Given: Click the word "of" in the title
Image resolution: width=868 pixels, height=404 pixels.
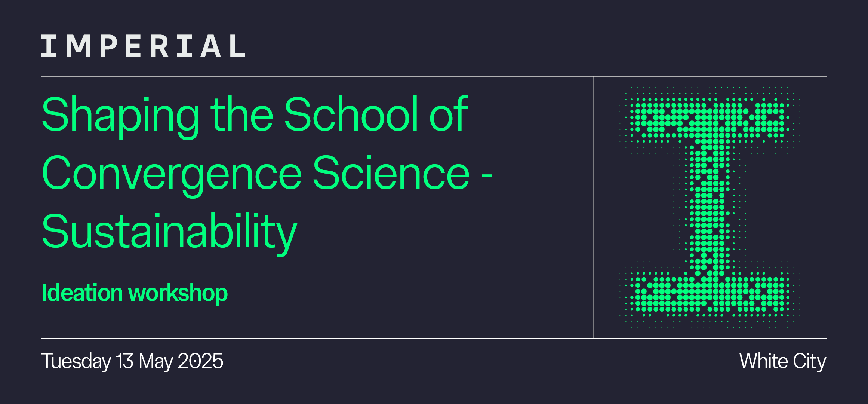Looking at the screenshot, I should [449, 114].
